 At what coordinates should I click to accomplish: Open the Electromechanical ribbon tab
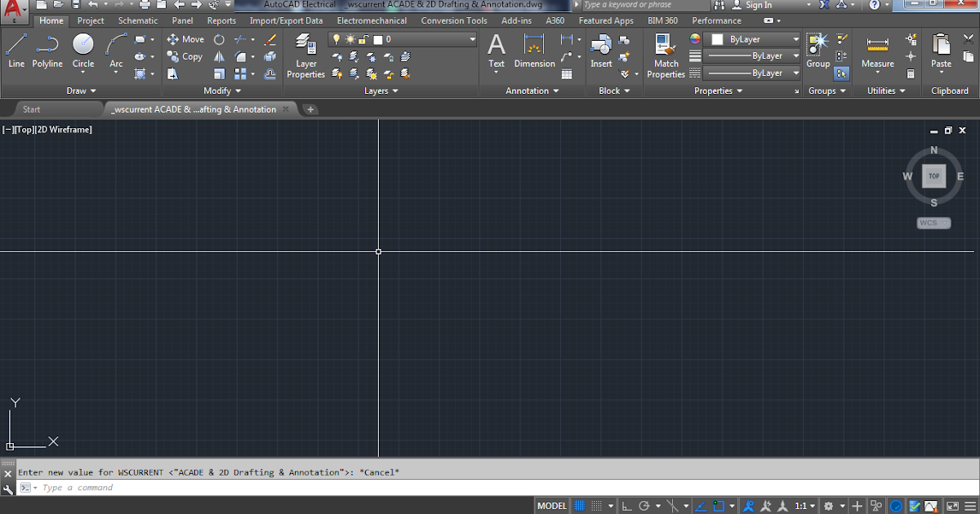pyautogui.click(x=372, y=20)
